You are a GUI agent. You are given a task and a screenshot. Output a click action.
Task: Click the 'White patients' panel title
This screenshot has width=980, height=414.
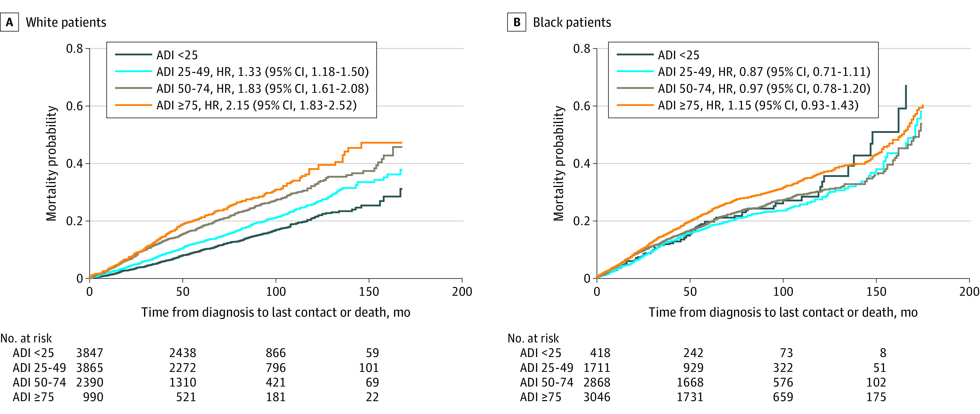click(x=66, y=22)
